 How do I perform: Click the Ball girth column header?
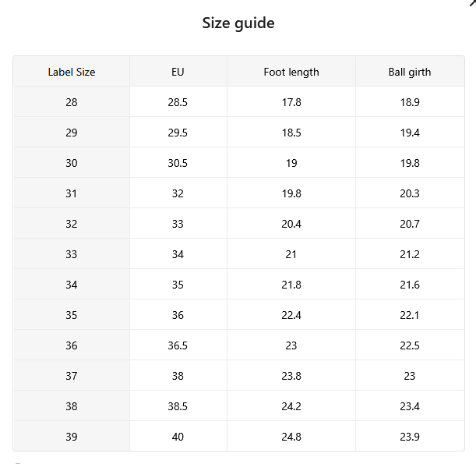[410, 72]
